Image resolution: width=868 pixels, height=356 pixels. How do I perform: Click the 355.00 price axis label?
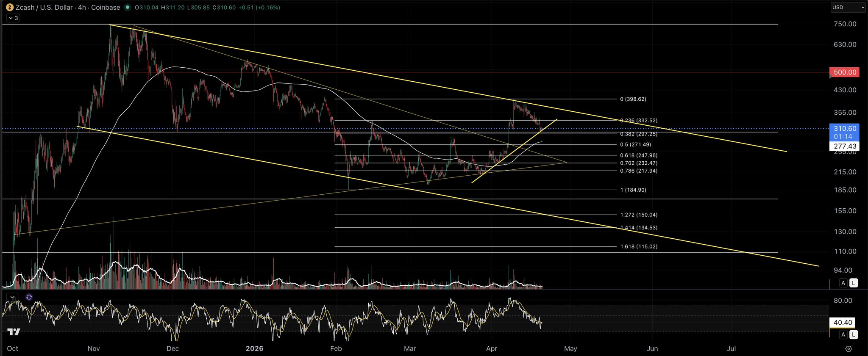[x=845, y=113]
